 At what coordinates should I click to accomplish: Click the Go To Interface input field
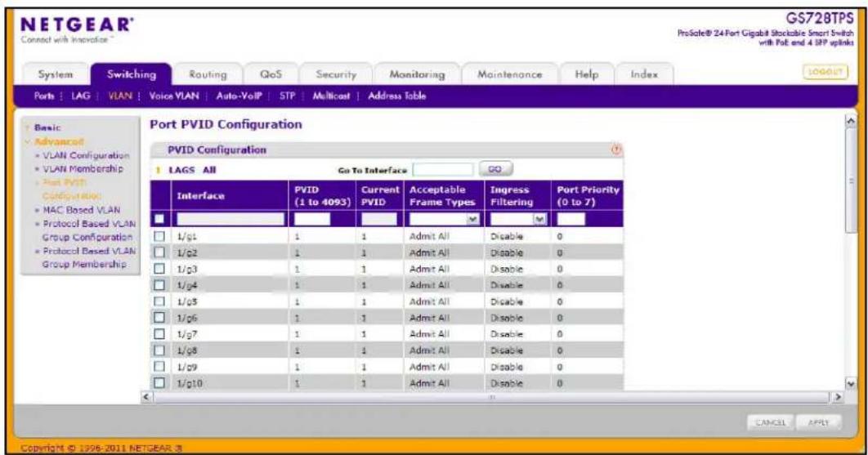443,169
